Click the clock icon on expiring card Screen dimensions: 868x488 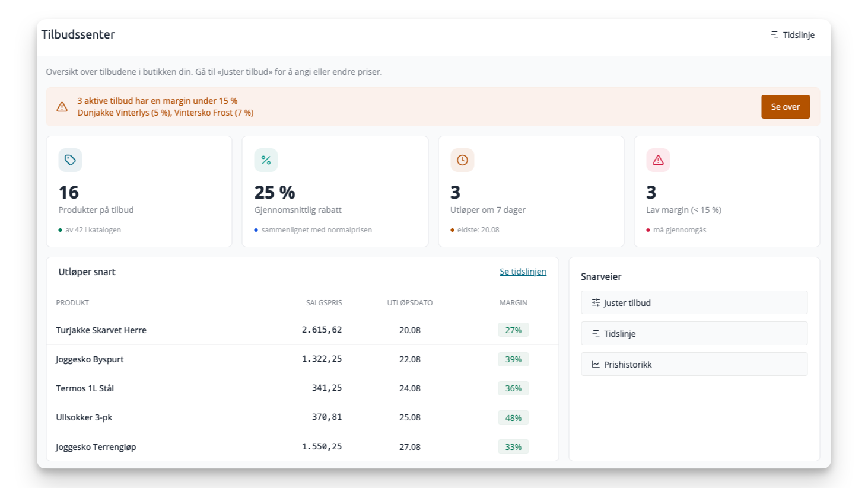click(x=462, y=160)
